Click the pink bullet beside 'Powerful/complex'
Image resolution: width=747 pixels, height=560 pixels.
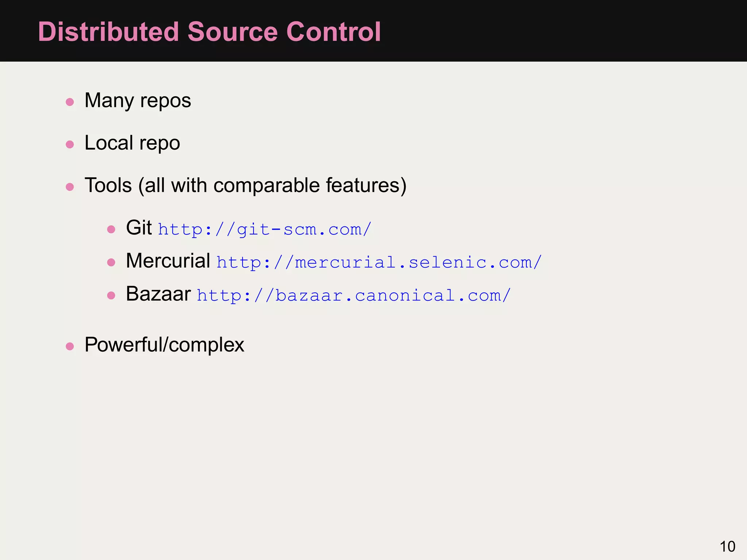70,346
